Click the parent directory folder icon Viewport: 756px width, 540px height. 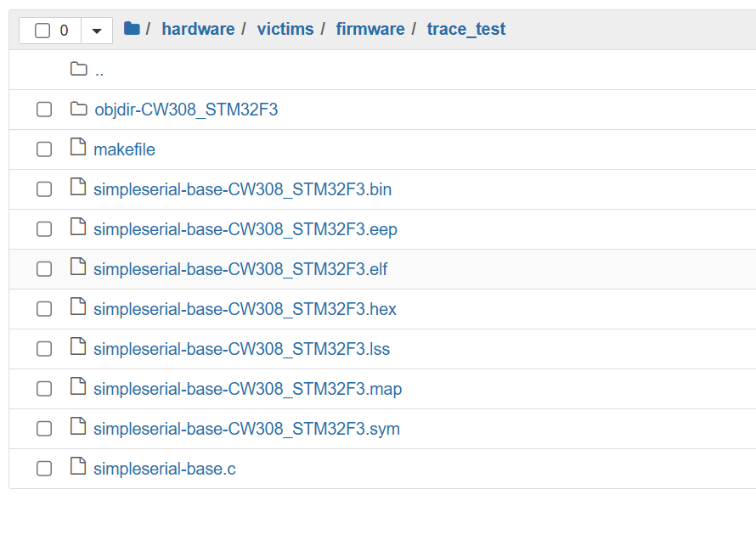pyautogui.click(x=79, y=70)
